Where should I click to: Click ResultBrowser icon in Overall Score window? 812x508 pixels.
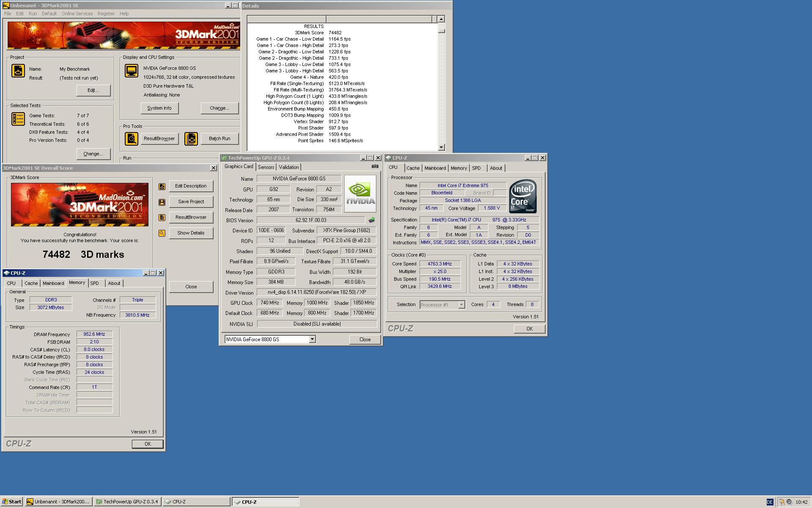coord(162,218)
